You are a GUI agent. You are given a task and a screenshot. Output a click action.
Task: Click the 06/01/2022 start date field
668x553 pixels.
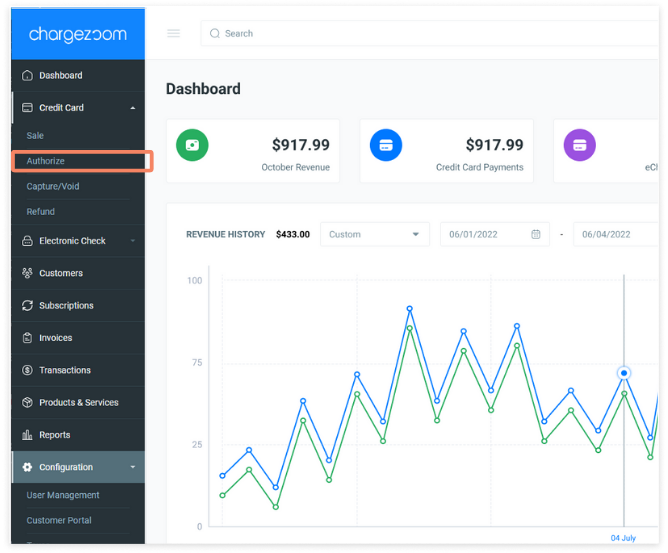pos(495,234)
